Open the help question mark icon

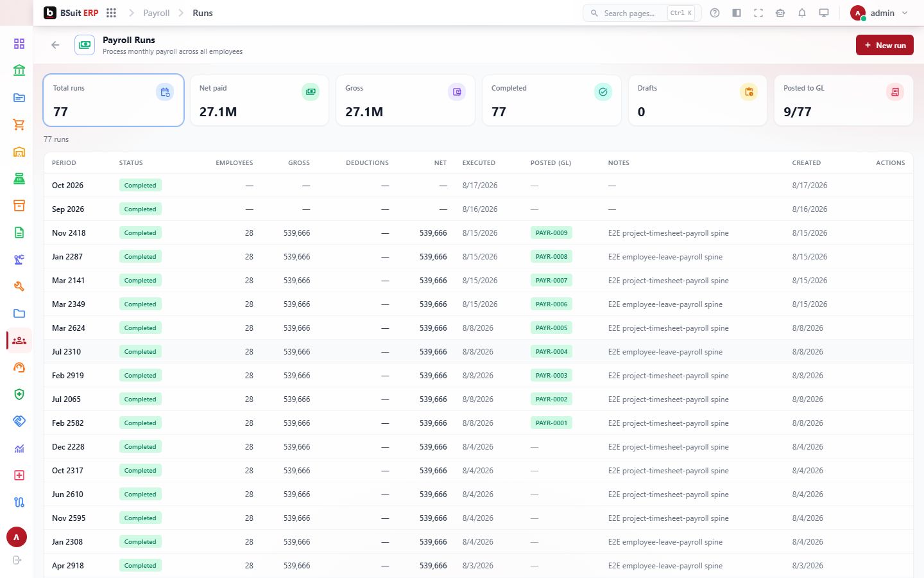[715, 13]
